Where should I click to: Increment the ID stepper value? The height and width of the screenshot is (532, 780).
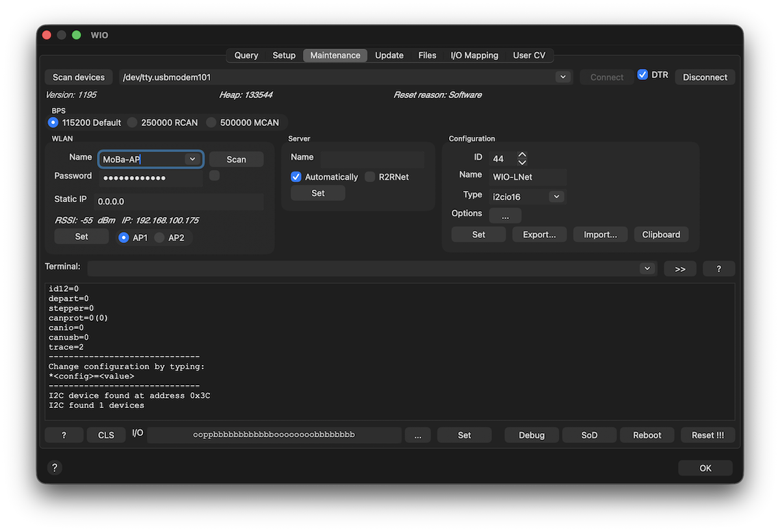pyautogui.click(x=522, y=155)
